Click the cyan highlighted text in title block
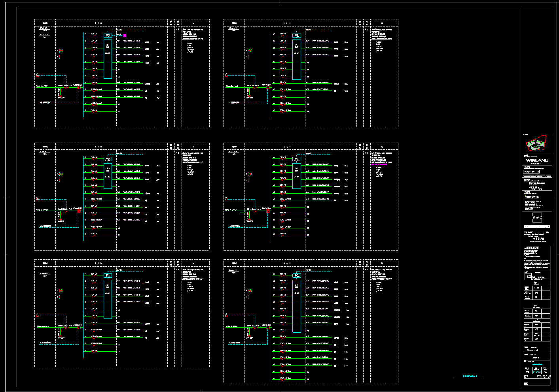This screenshot has width=559, height=392. (536, 364)
